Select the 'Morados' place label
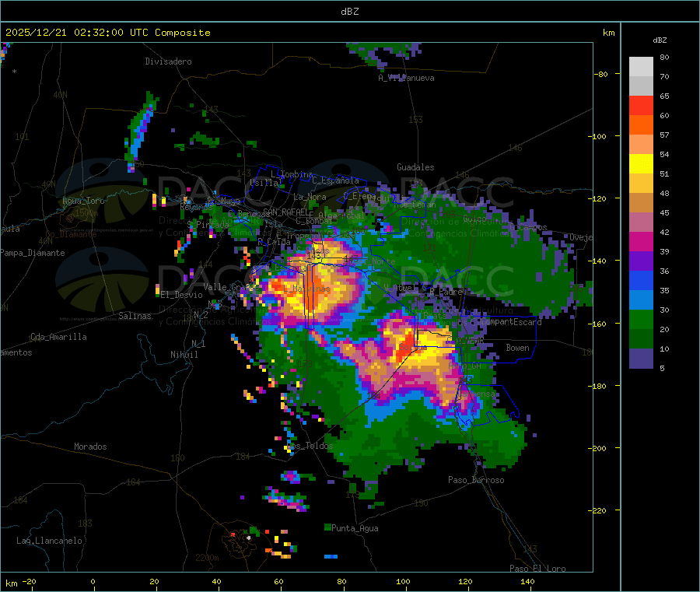 (x=90, y=447)
